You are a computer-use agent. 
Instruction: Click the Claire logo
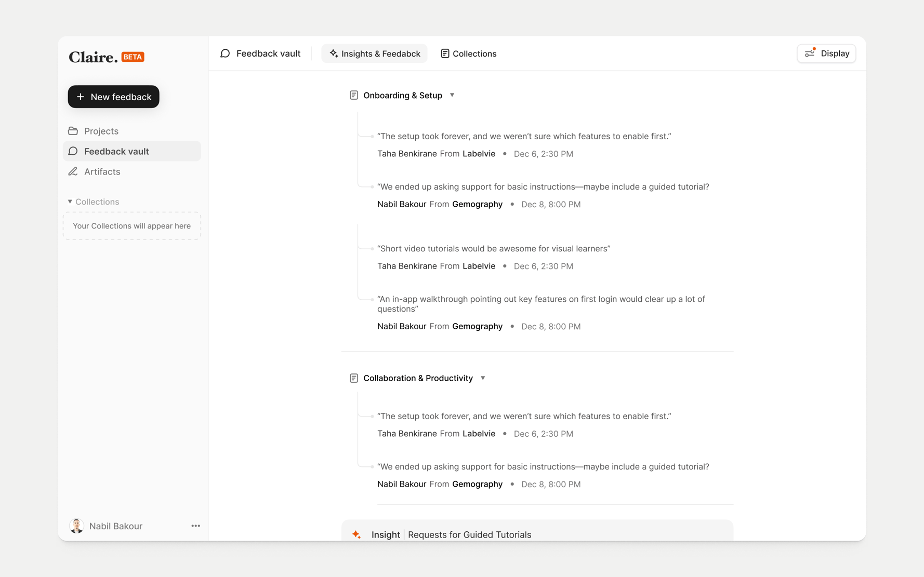tap(93, 57)
